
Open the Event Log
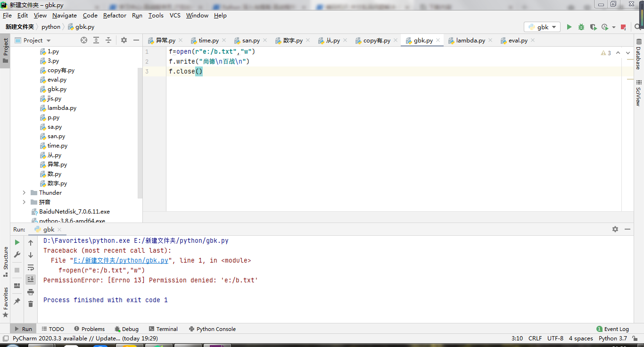pyautogui.click(x=613, y=329)
